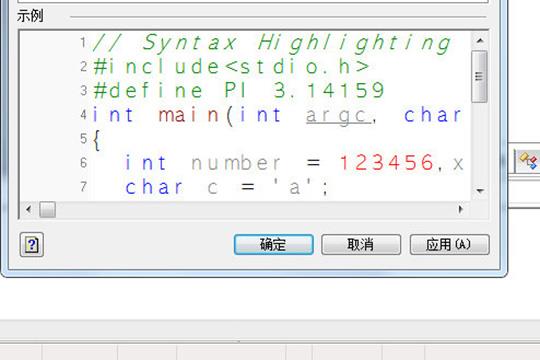Click the '// Syntax Highlighting' comment line
This screenshot has width=540, height=360.
(x=271, y=44)
